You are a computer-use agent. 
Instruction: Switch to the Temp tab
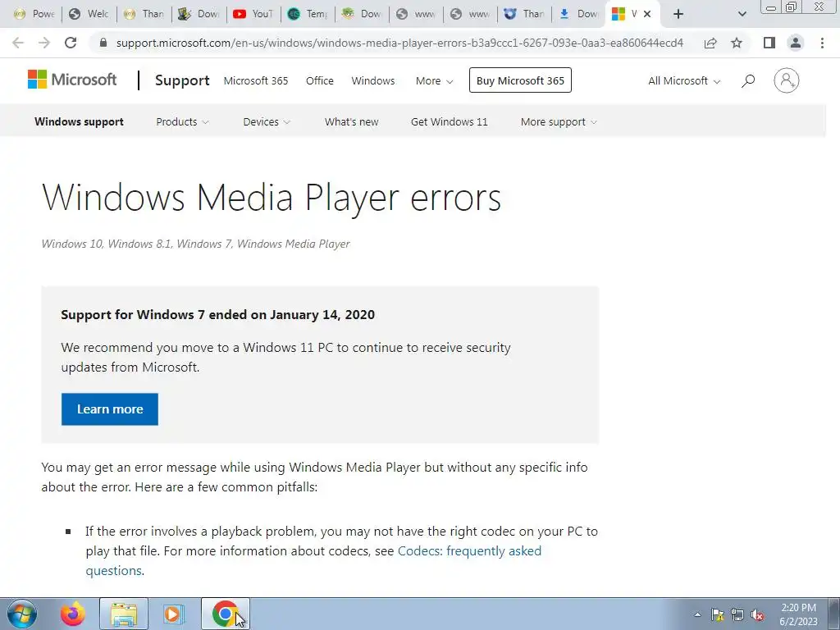pyautogui.click(x=308, y=14)
